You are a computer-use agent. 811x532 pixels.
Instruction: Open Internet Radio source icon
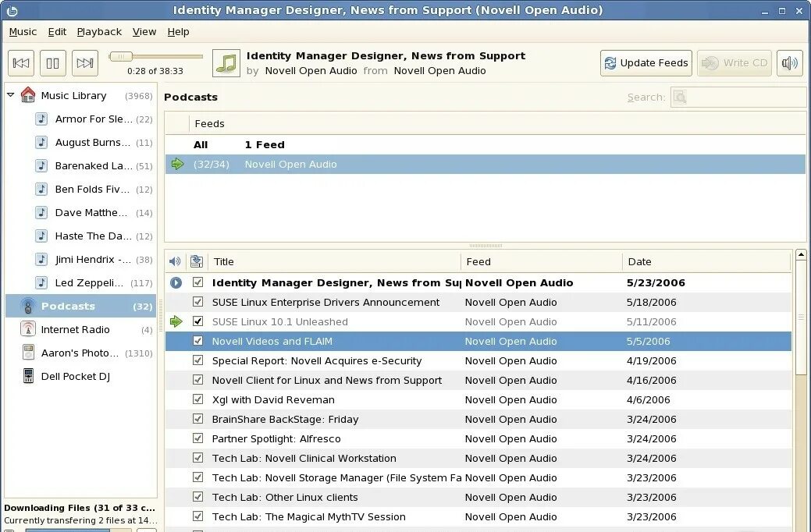pyautogui.click(x=28, y=329)
